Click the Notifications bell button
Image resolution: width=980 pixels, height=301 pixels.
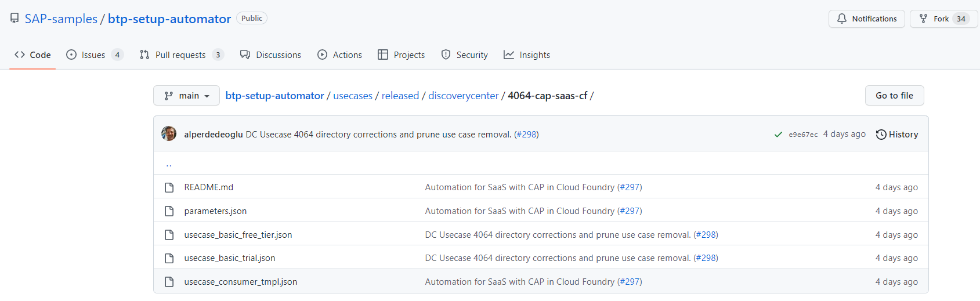866,19
